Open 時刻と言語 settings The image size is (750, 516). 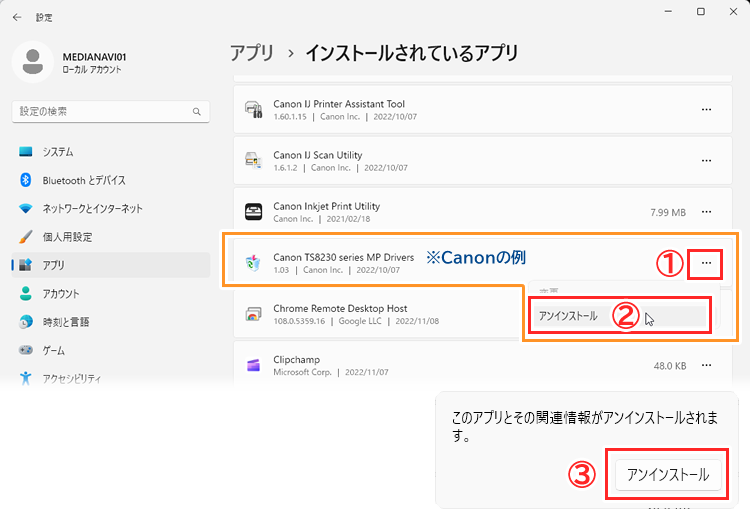pos(110,322)
